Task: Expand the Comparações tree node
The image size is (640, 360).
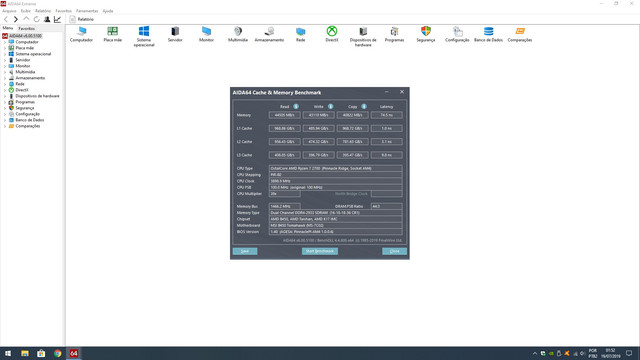Action: click(x=4, y=126)
